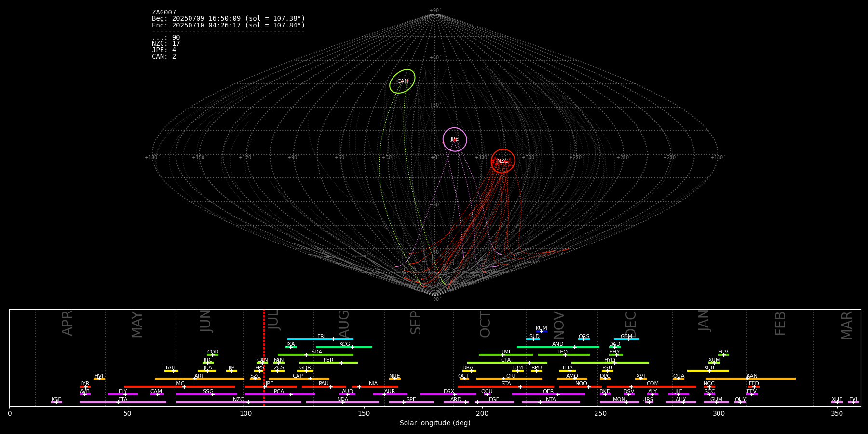
Task: Click the SSG shower bar in timeline
Action: point(206,394)
